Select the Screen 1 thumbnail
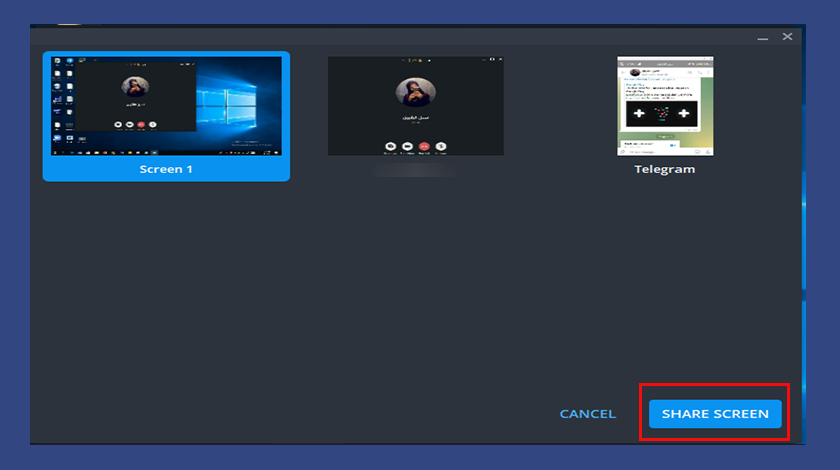 coord(166,106)
